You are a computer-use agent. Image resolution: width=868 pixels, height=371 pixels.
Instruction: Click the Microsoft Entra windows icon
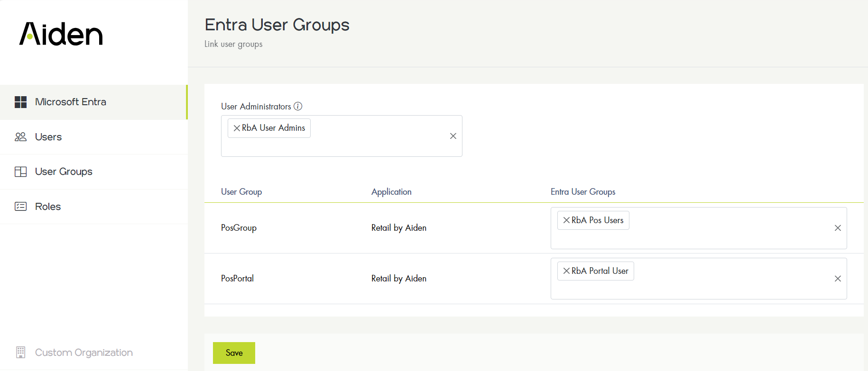20,102
